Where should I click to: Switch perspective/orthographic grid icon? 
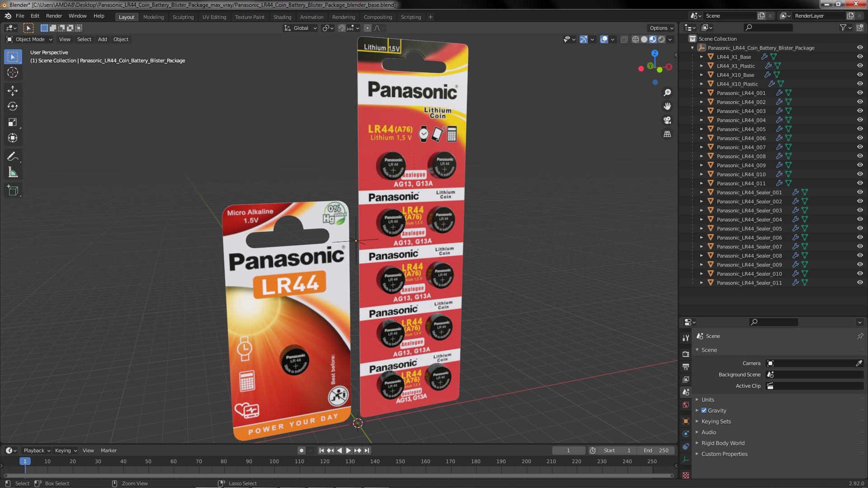667,134
